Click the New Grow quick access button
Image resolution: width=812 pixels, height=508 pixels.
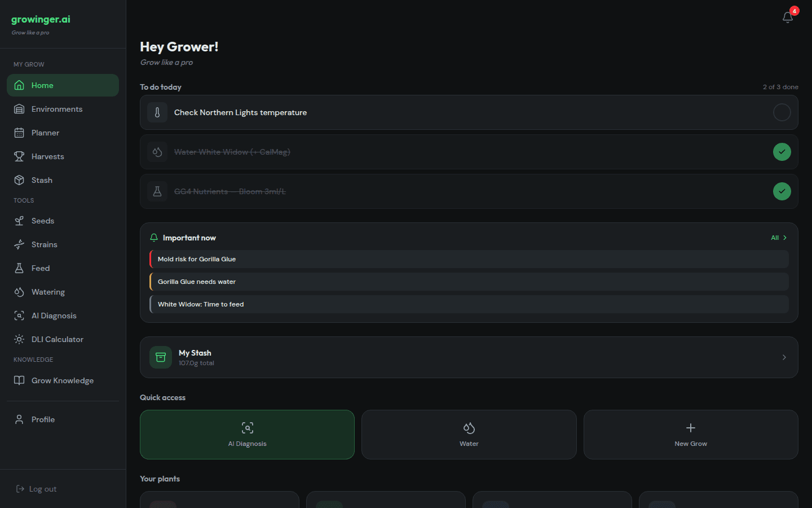coord(691,435)
